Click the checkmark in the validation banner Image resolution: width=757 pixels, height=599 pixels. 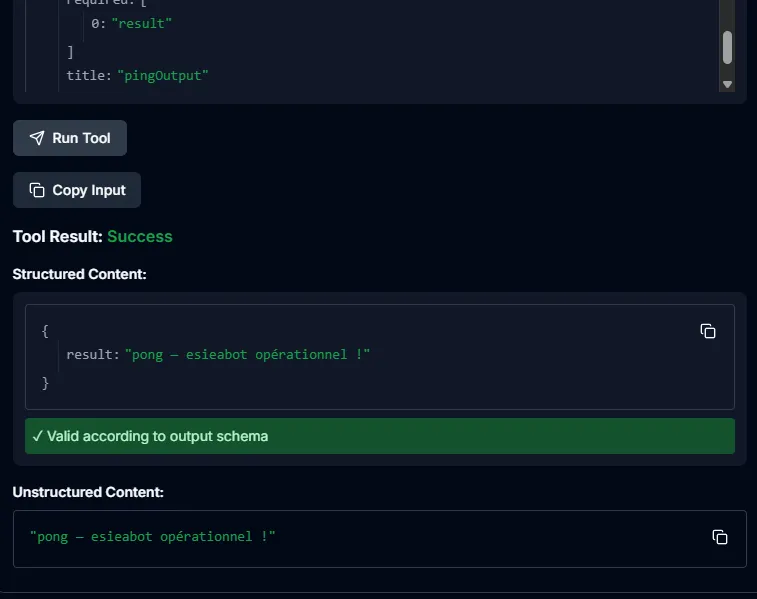pos(37,436)
